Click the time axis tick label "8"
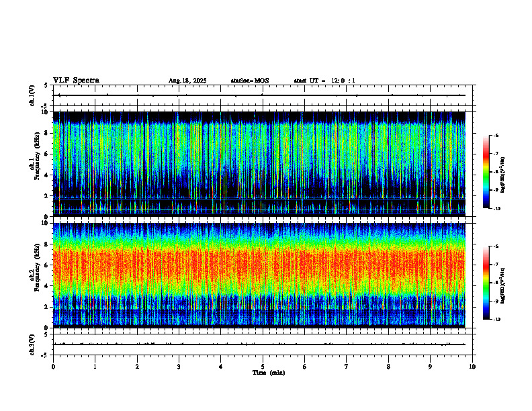The height and width of the screenshot is (411, 532). click(388, 367)
